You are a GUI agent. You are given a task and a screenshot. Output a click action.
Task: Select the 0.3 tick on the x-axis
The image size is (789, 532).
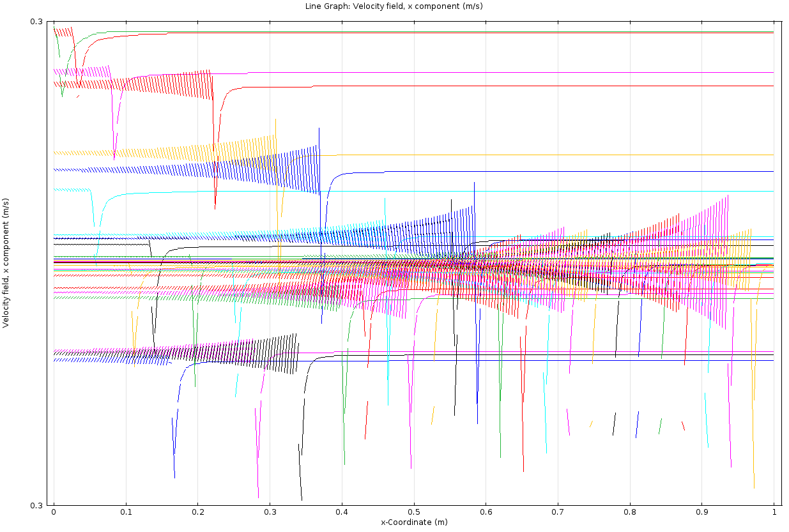click(270, 512)
